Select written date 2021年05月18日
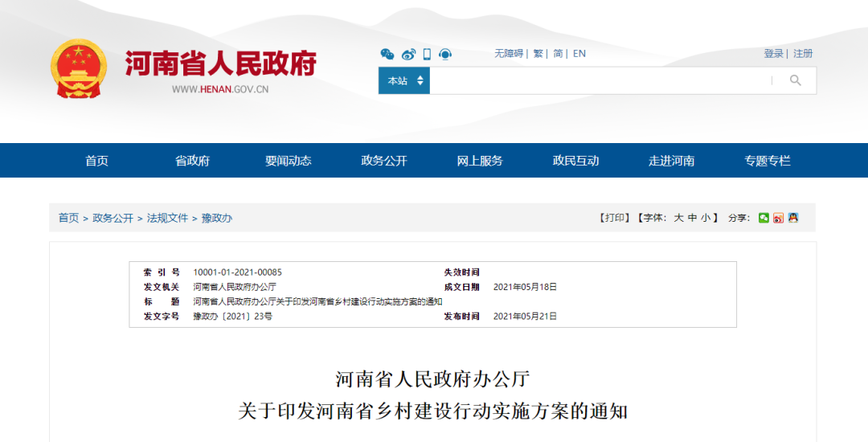Screen dimensions: 868x442 coord(526,287)
